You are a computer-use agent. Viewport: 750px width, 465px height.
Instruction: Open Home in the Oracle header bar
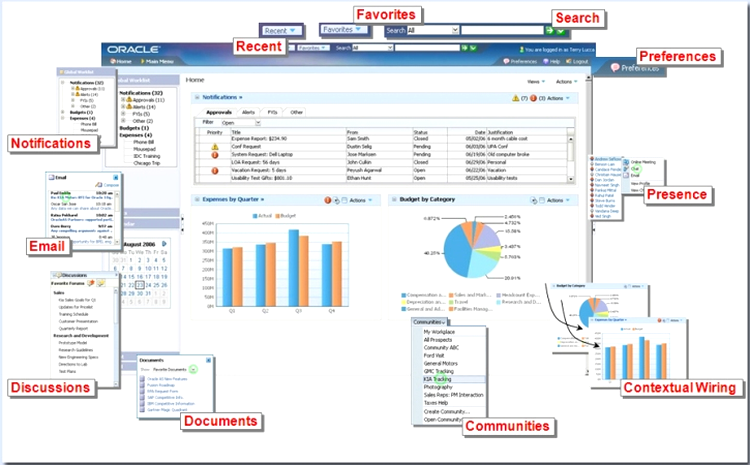(x=121, y=61)
